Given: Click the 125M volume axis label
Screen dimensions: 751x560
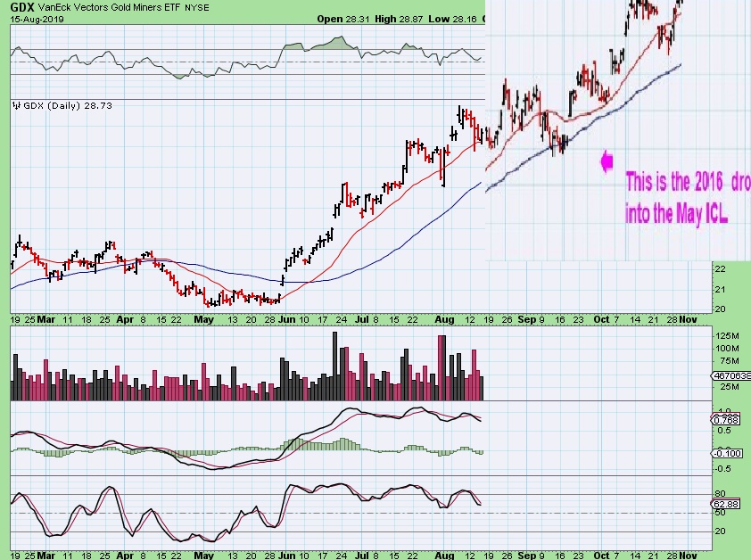Looking at the screenshot, I should [727, 336].
